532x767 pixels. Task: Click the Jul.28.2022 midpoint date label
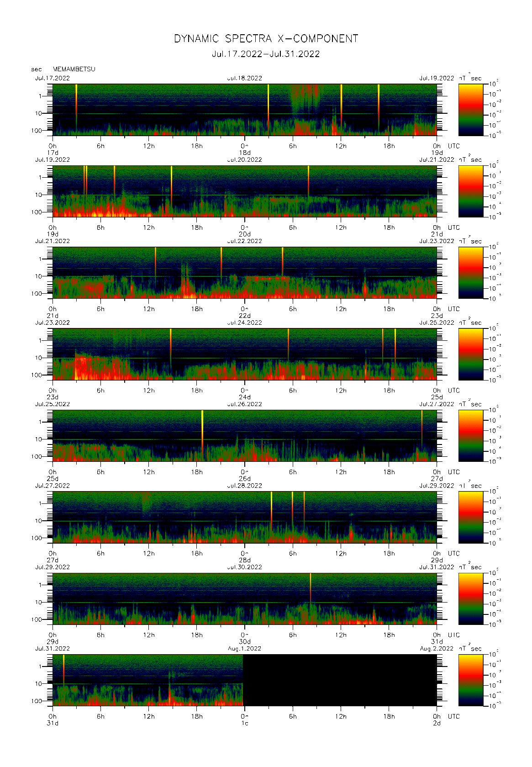point(245,486)
